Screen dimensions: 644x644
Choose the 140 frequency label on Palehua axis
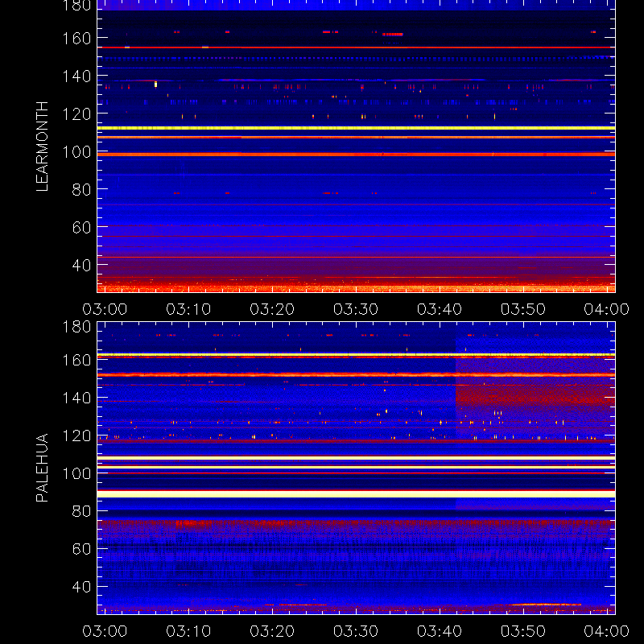76,398
